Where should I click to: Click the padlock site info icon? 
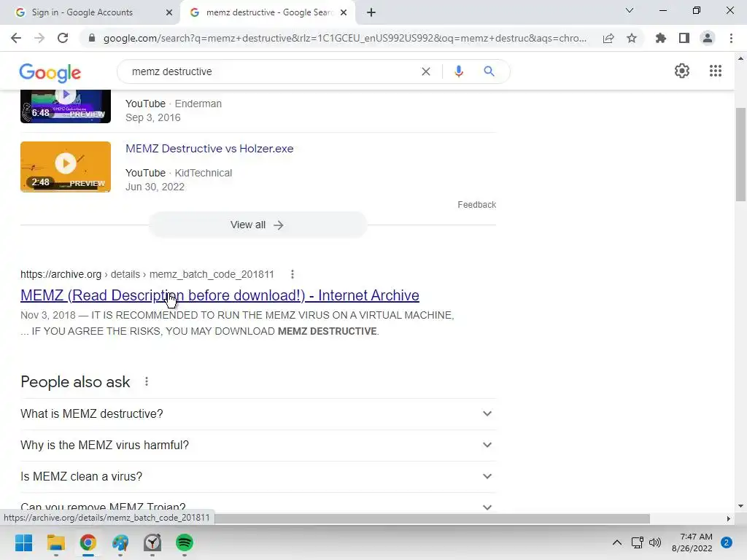tap(92, 38)
